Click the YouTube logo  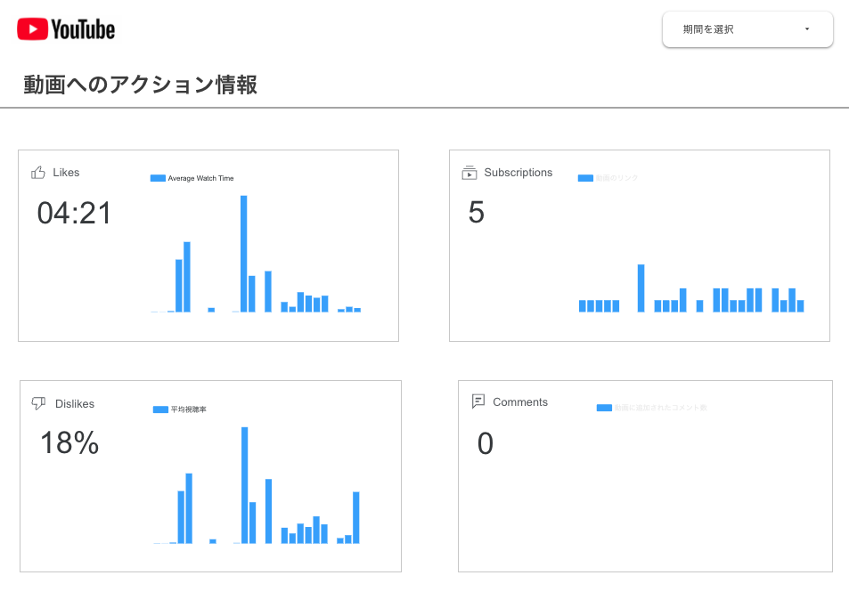(x=66, y=29)
